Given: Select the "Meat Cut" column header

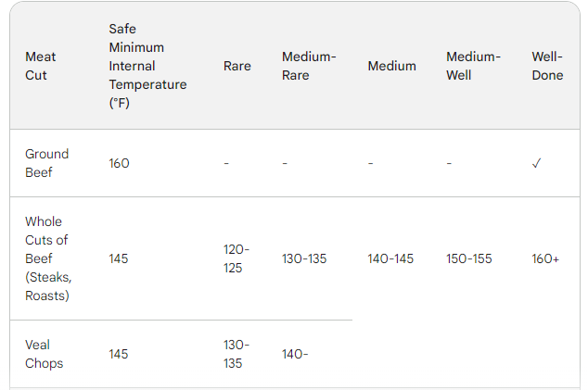Looking at the screenshot, I should pos(41,66).
